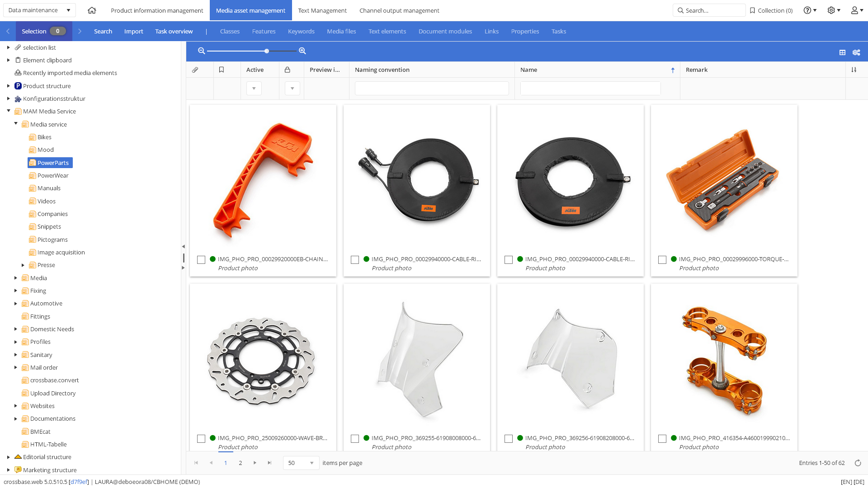Check the torque wrench photo checkbox
This screenshot has height=488, width=868.
pyautogui.click(x=662, y=260)
